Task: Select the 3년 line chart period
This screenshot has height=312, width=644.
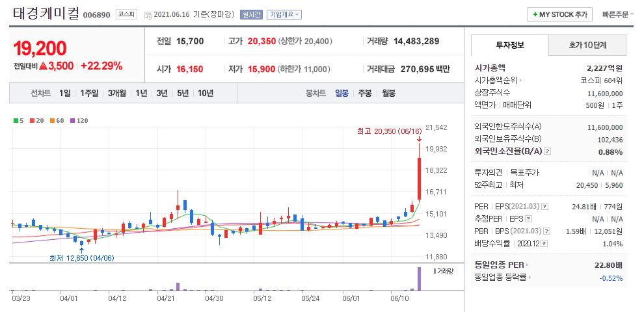Action: tap(162, 93)
